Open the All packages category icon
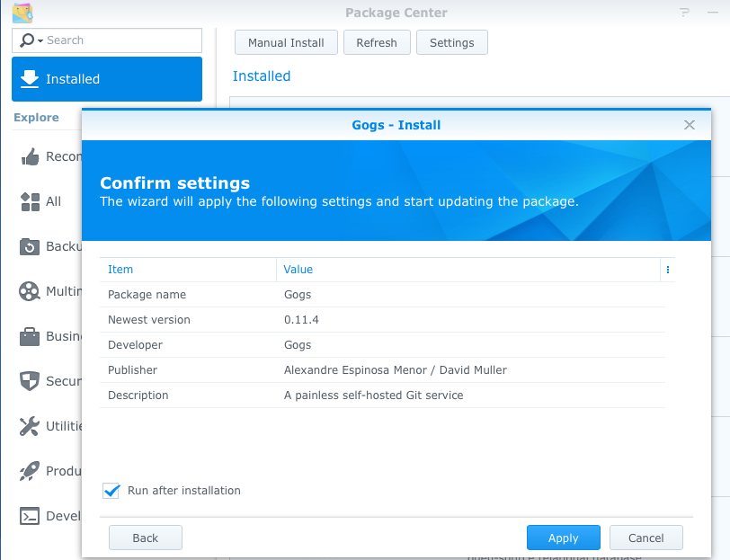Screen dimensions: 730x560 (30, 201)
